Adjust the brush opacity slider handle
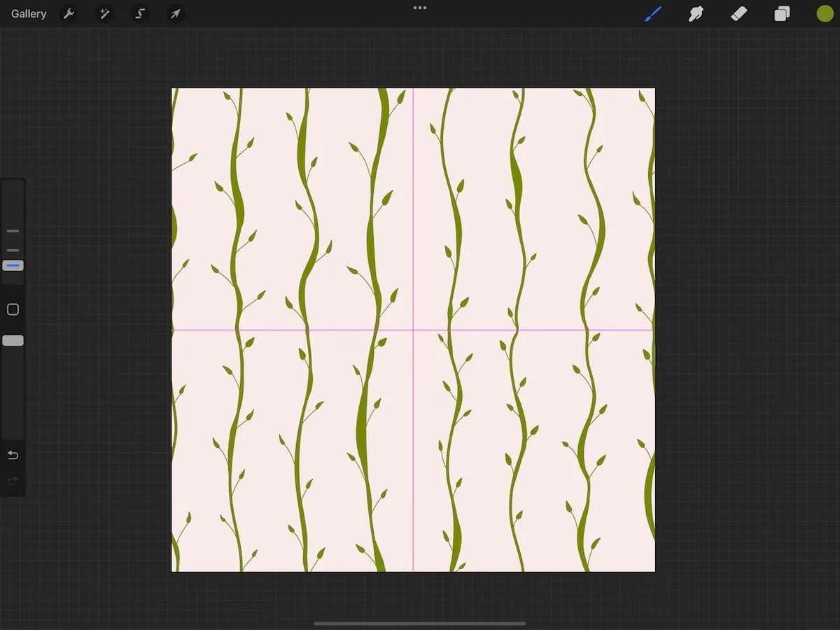840x630 pixels. pos(13,340)
